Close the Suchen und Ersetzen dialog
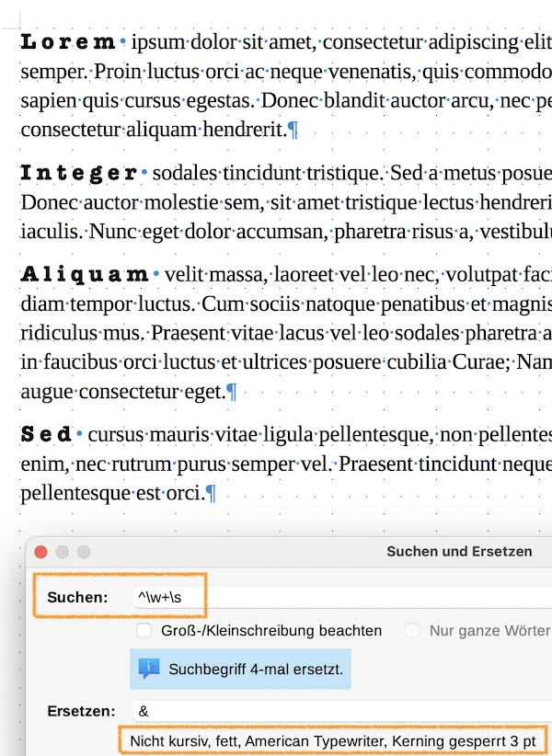Viewport: 552px width, 756px height. pyautogui.click(x=40, y=552)
